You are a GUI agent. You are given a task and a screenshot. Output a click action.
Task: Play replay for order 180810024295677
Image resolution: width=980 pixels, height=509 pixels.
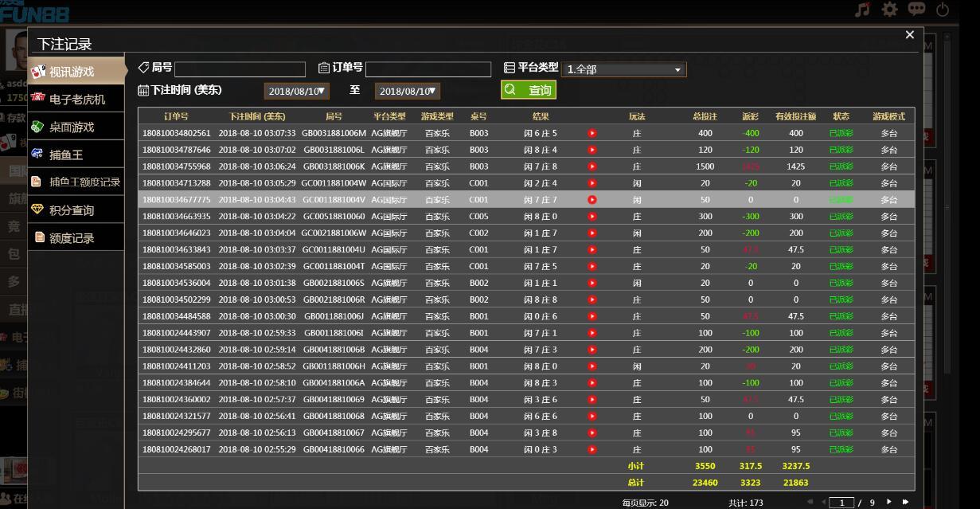click(592, 433)
